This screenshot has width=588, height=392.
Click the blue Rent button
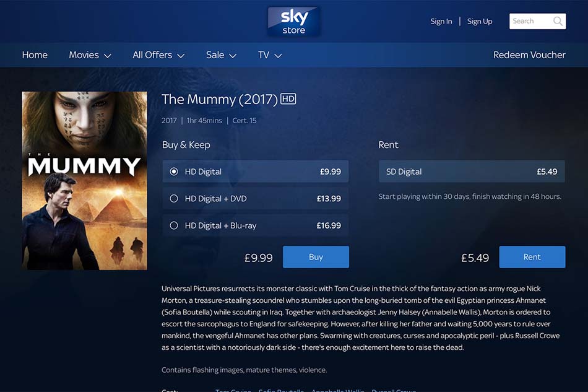point(532,257)
